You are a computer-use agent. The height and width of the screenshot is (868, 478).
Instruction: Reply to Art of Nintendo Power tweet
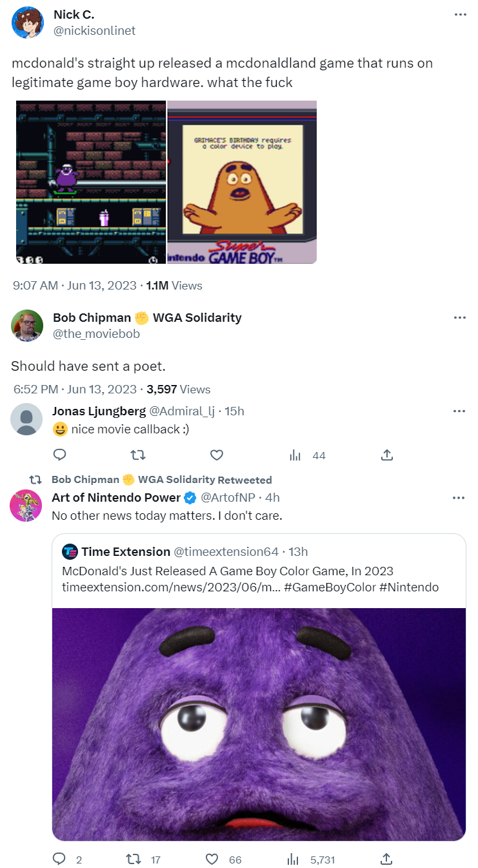pyautogui.click(x=59, y=859)
